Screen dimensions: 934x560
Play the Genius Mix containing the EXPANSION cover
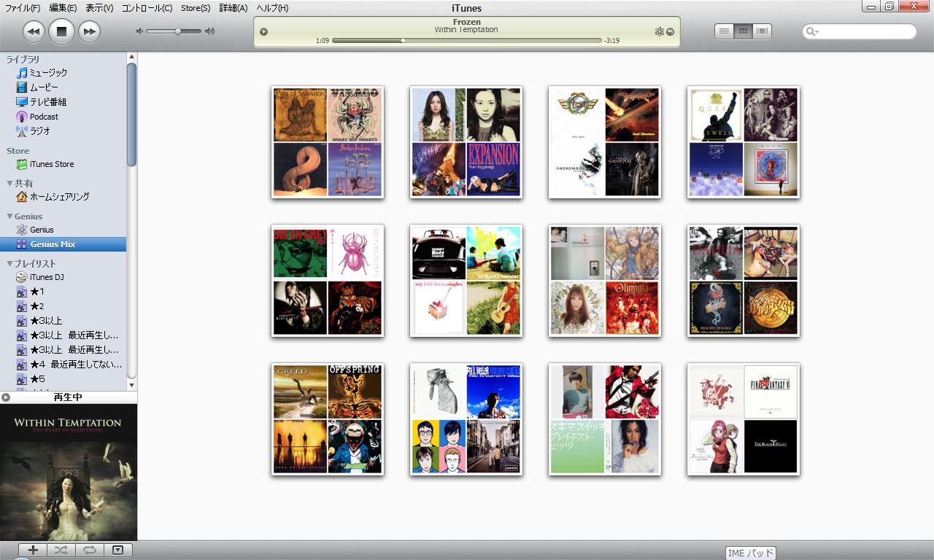click(466, 142)
